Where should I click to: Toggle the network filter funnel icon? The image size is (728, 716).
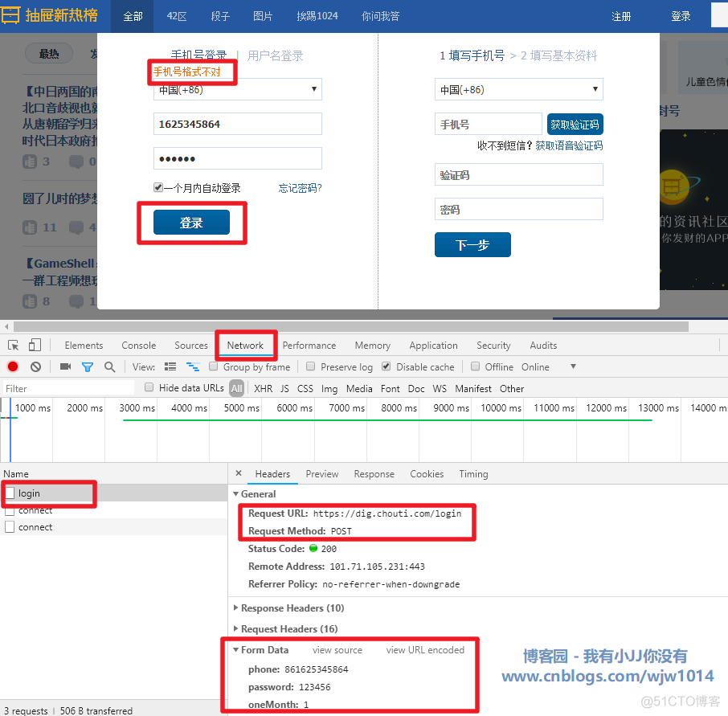click(x=88, y=366)
